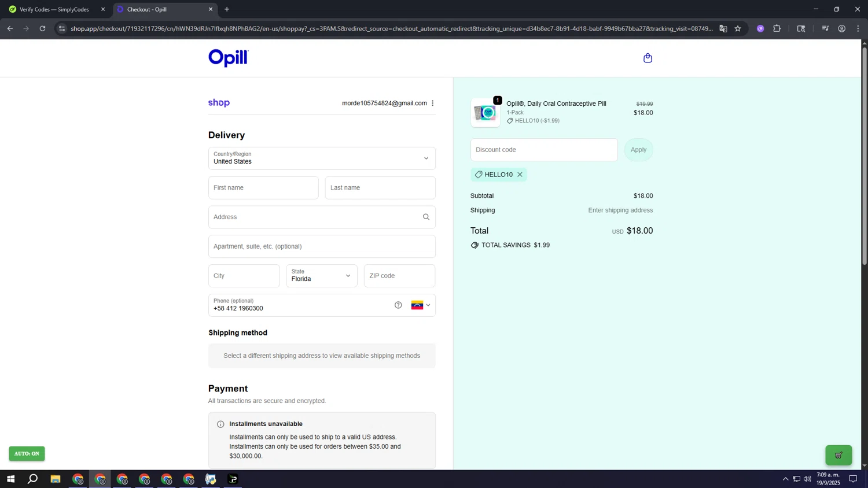Open the phone help question mark

tap(398, 305)
